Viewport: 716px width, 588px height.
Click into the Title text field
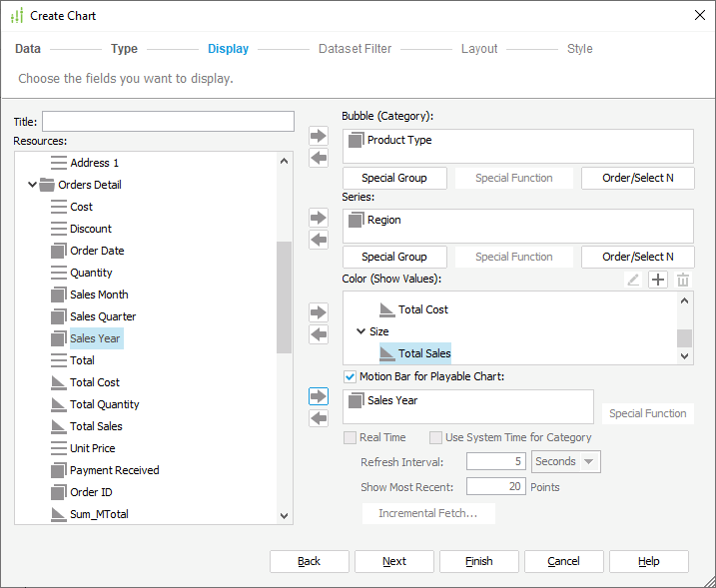[x=168, y=121]
